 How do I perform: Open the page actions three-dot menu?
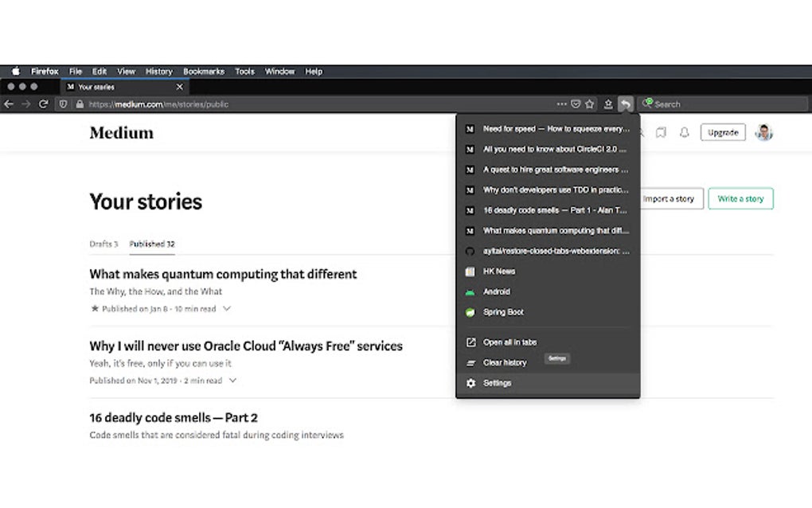(562, 104)
